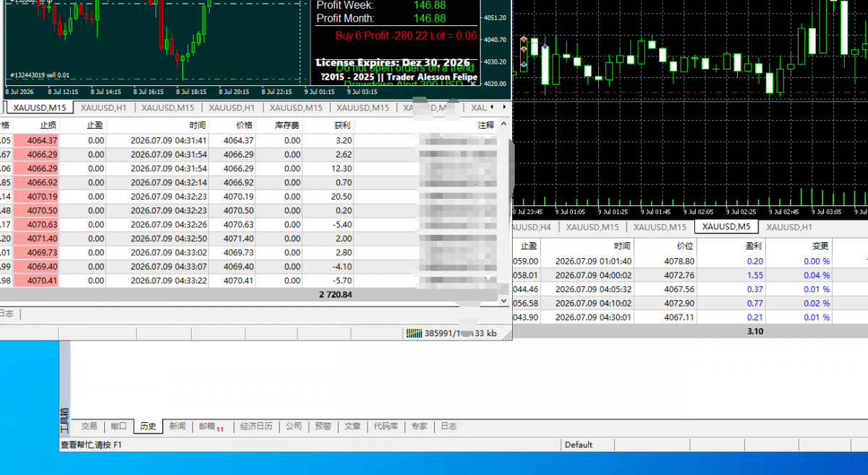Click the Buy 6 Profit -280.22 text
The height and width of the screenshot is (475, 868).
click(406, 35)
